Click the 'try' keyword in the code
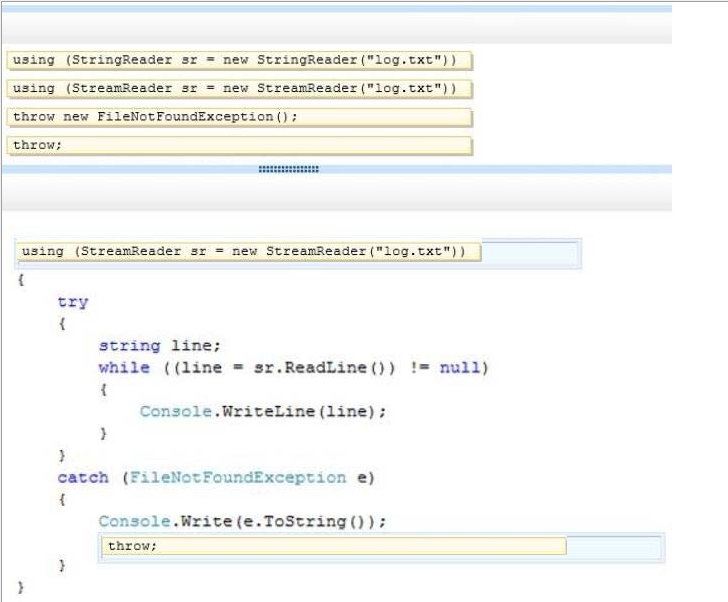 73,302
